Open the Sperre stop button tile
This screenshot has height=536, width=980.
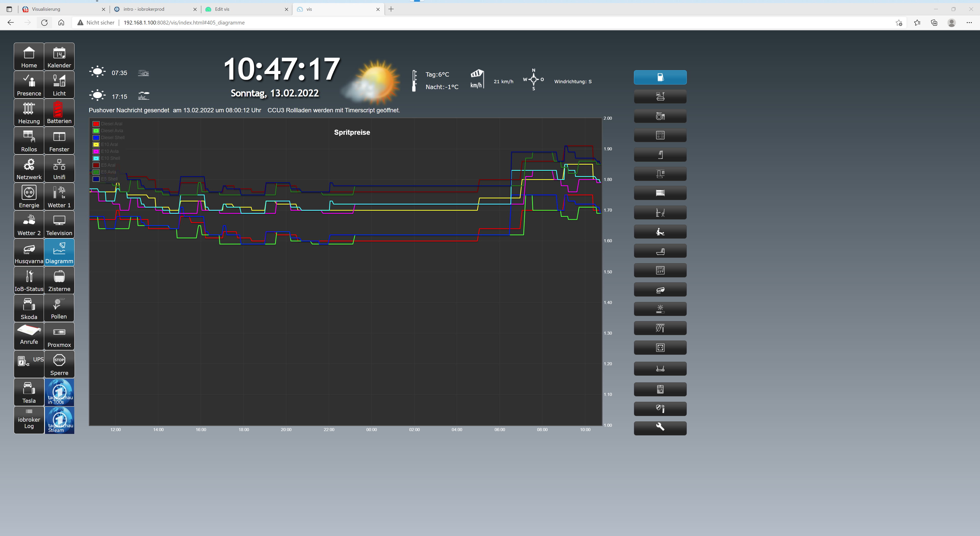(x=59, y=364)
